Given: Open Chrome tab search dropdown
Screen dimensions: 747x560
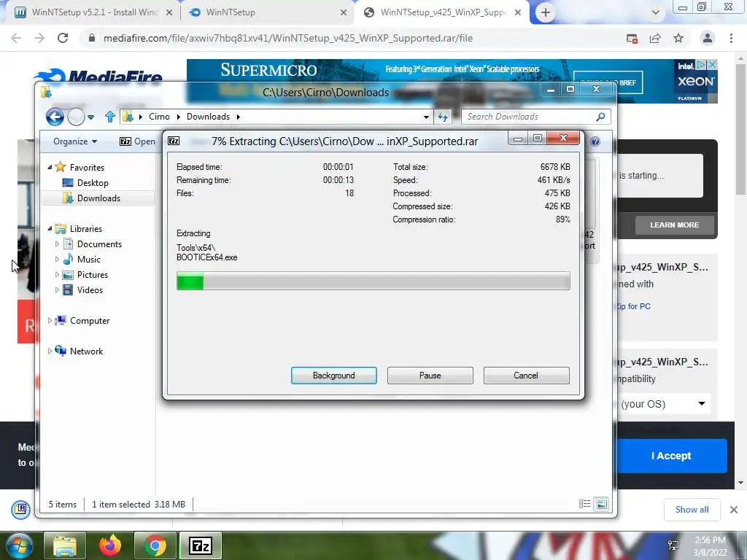Looking at the screenshot, I should [x=656, y=12].
